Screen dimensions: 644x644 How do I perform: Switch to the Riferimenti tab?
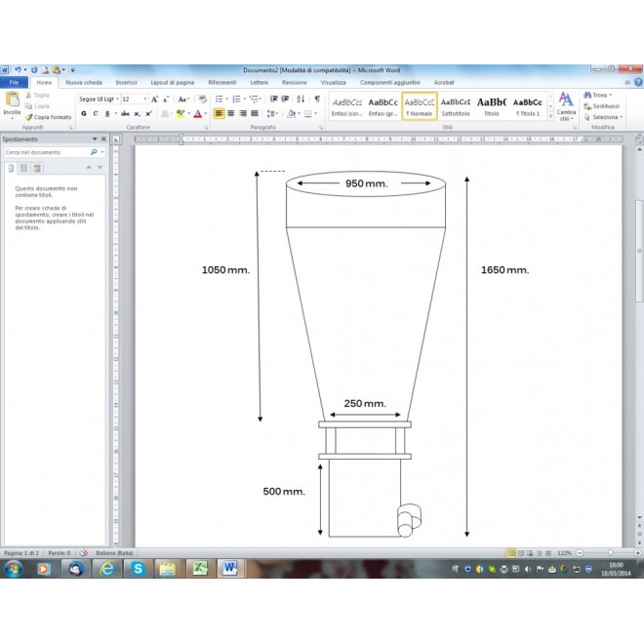(222, 83)
